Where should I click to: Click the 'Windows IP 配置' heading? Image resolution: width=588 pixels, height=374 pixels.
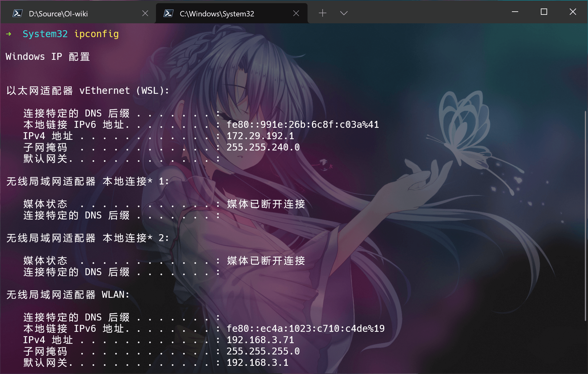pos(48,57)
